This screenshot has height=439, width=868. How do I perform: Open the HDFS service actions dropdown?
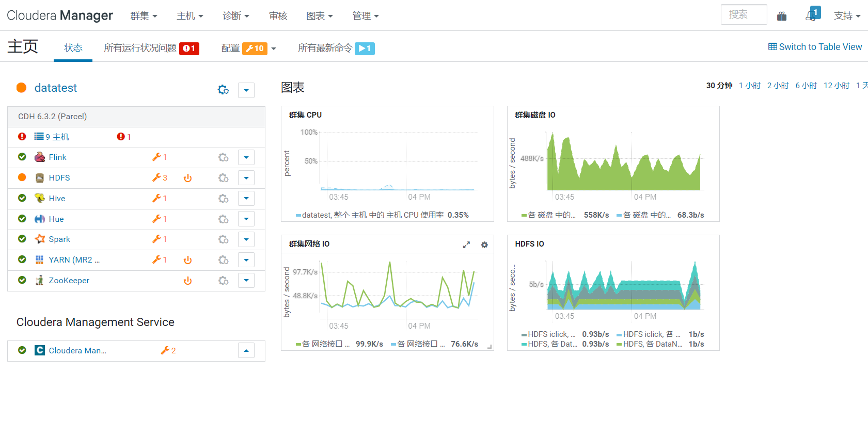click(246, 178)
